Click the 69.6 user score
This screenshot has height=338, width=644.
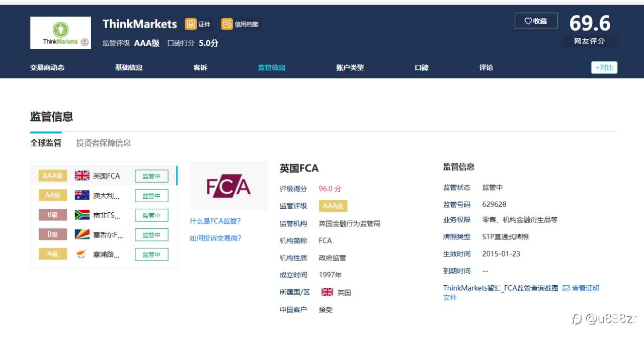590,23
